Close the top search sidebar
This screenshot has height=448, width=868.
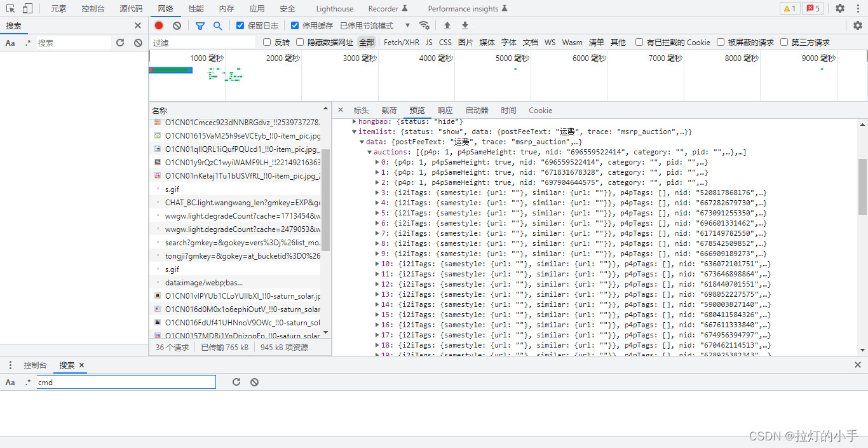(x=138, y=25)
